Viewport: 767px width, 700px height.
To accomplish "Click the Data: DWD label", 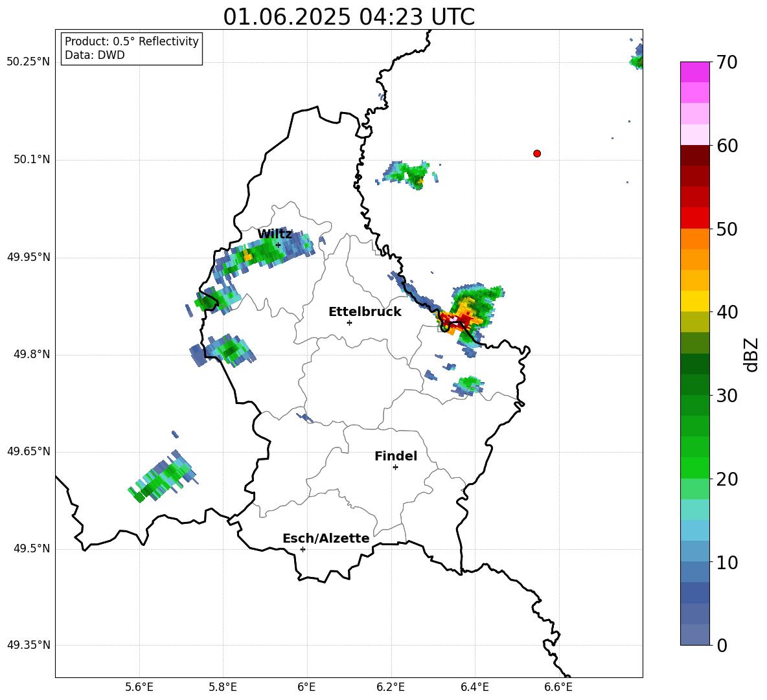I will 95,55.
